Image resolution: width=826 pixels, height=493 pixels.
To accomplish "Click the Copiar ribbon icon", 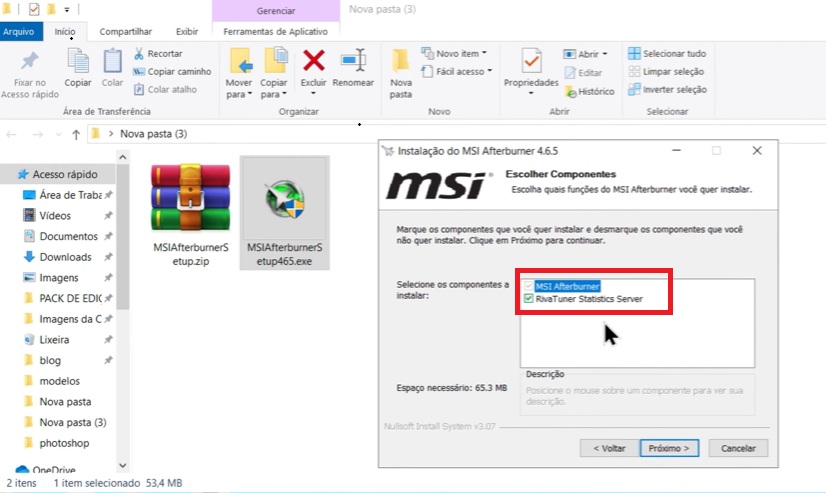I will (78, 62).
